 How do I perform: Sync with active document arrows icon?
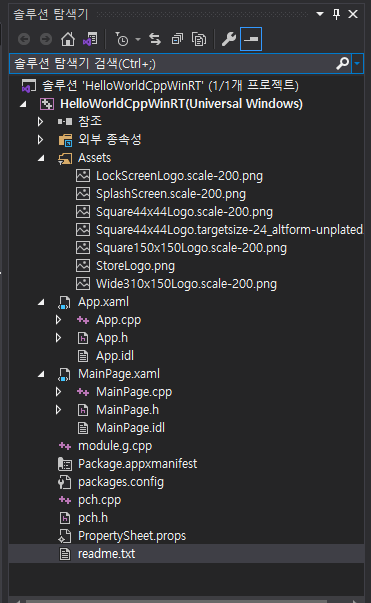(155, 39)
